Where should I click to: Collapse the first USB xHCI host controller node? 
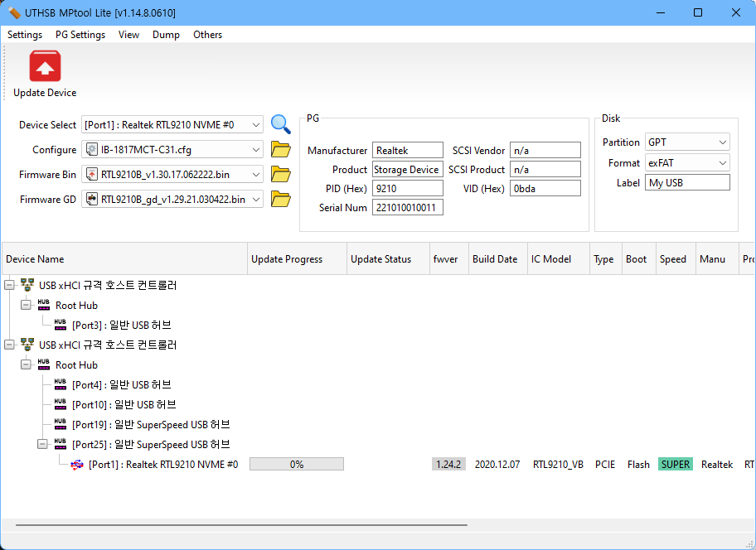point(9,285)
